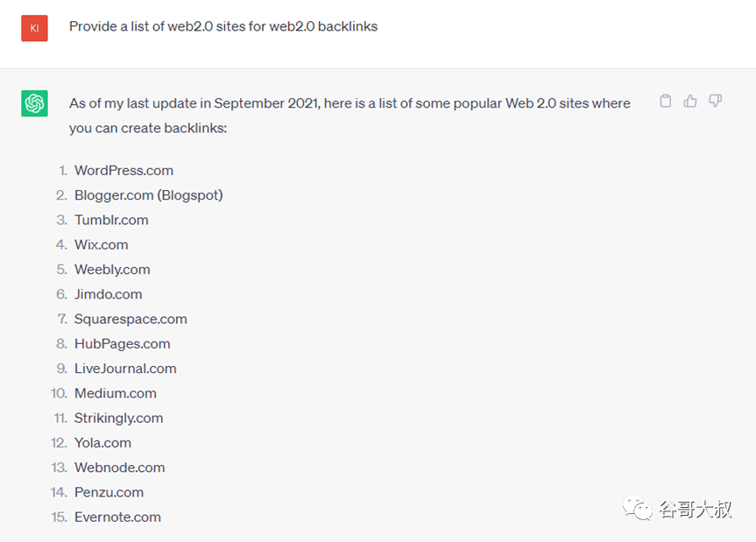Select the Blogger.com (Blogspot) list item
This screenshot has height=542, width=756.
tap(148, 195)
